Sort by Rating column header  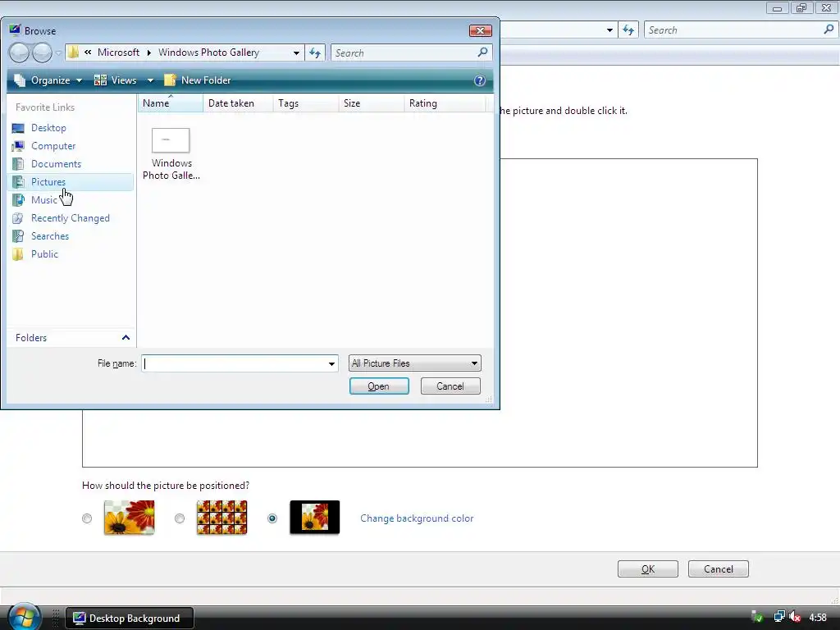pyautogui.click(x=445, y=103)
